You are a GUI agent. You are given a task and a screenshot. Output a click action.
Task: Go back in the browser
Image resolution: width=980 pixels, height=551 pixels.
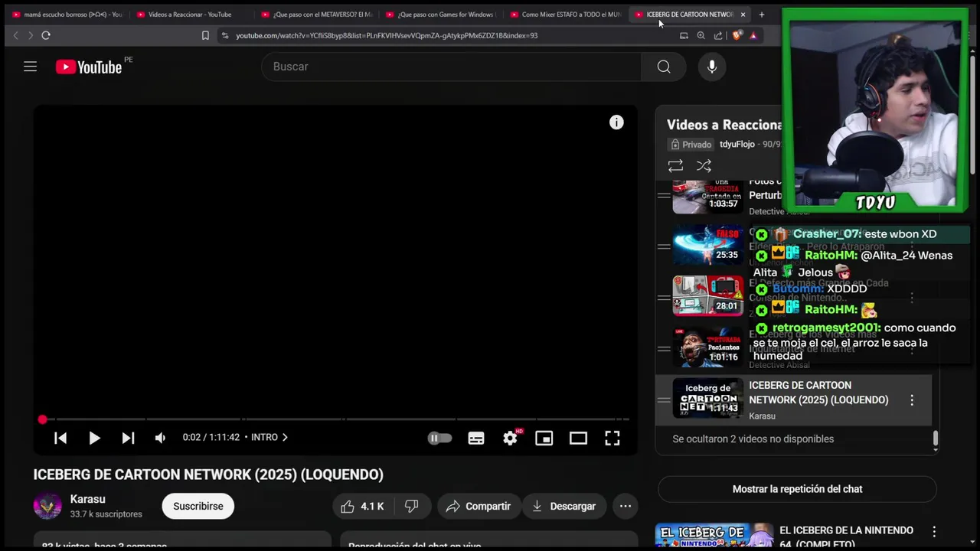[x=15, y=35]
